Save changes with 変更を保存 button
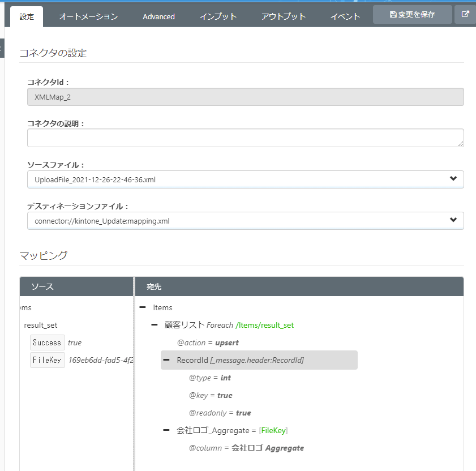Viewport: 476px width, 471px height. click(x=412, y=15)
